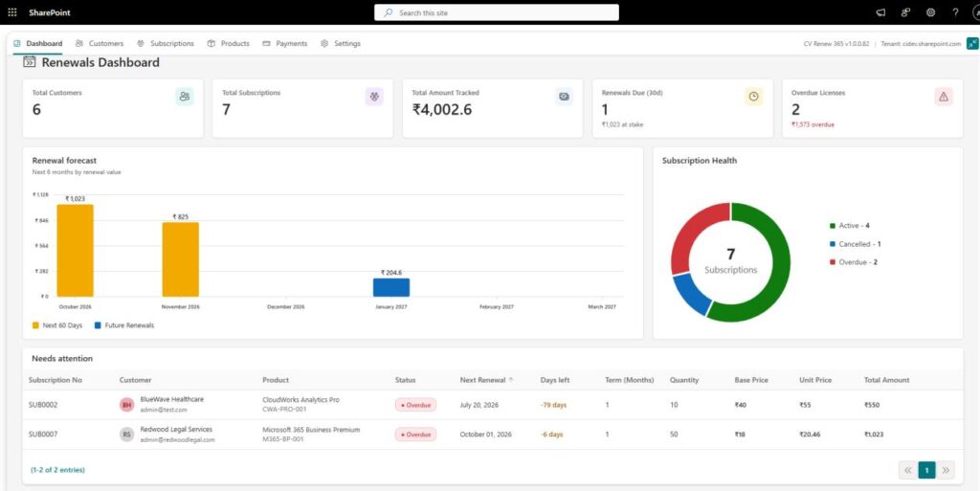Open the Settings tab
This screenshot has height=491, width=980.
point(341,44)
